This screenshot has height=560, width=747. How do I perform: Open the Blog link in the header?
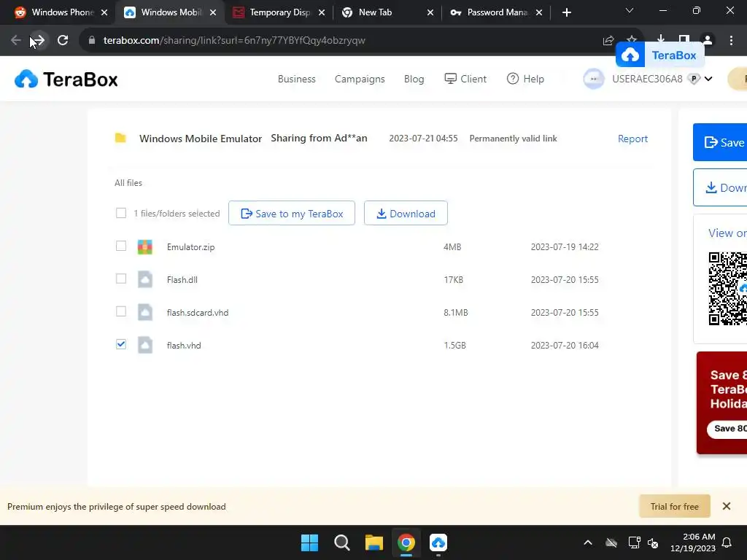coord(414,79)
